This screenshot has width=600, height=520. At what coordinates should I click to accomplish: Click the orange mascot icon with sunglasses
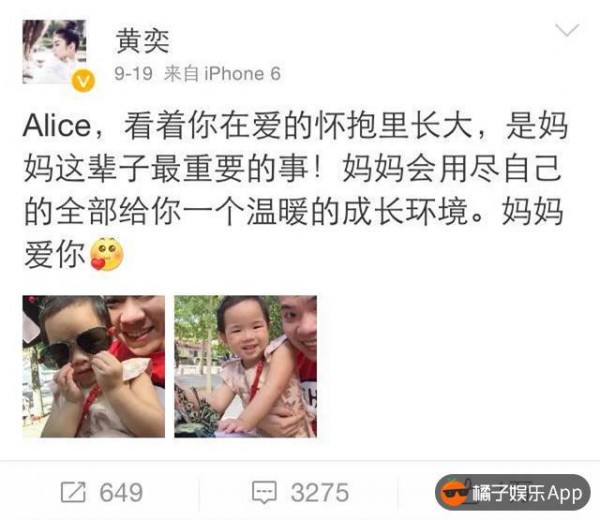[x=454, y=492]
